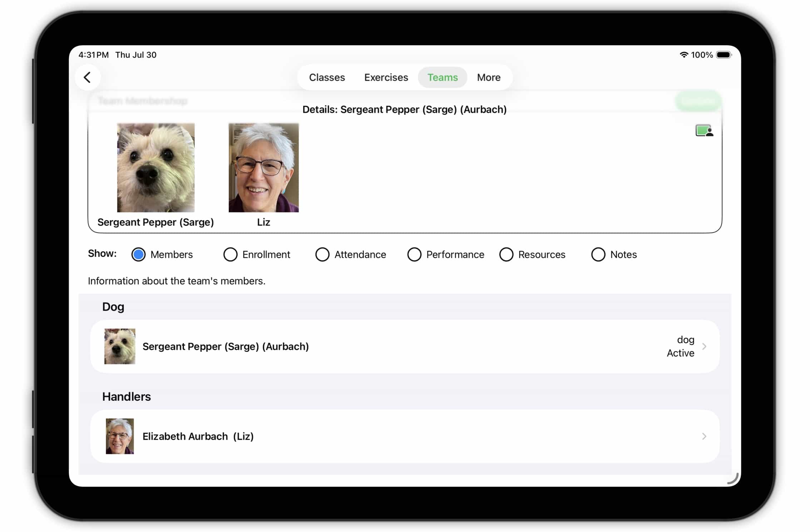Open Elizabeth Aurbach row chevron
810x532 pixels.
704,436
